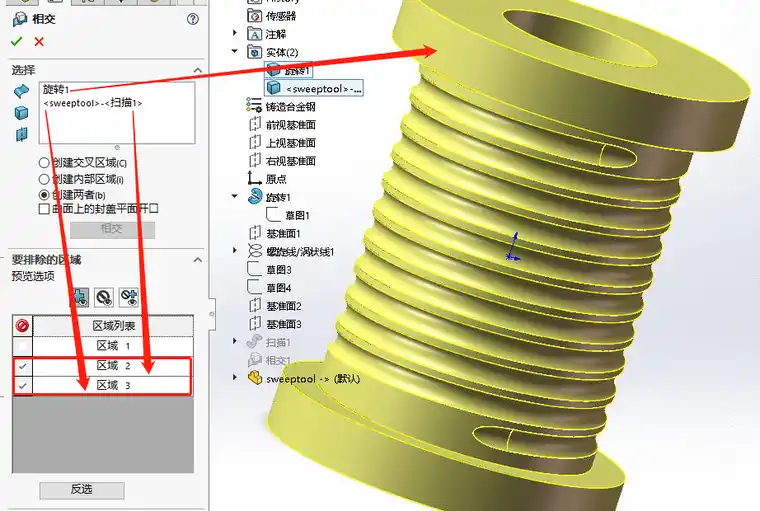Select 旋转1 in the selection box
The width and height of the screenshot is (760, 511).
[57, 89]
